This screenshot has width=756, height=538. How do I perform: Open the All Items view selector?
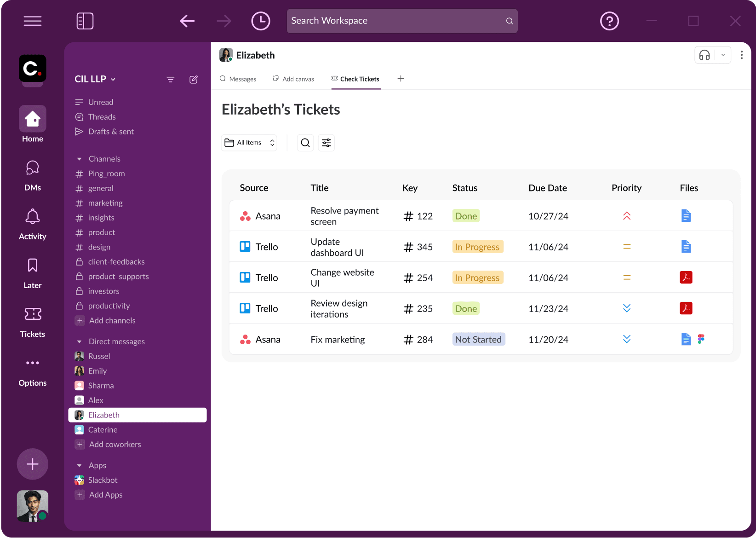click(249, 143)
